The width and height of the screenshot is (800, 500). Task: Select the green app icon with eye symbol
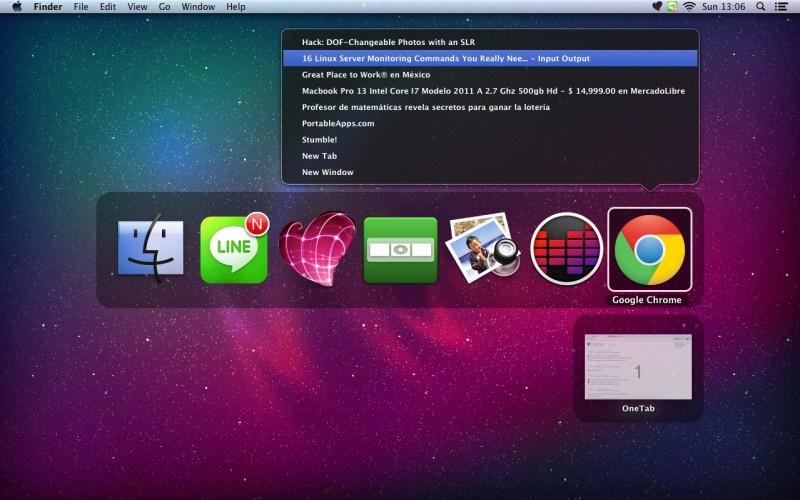tap(400, 248)
